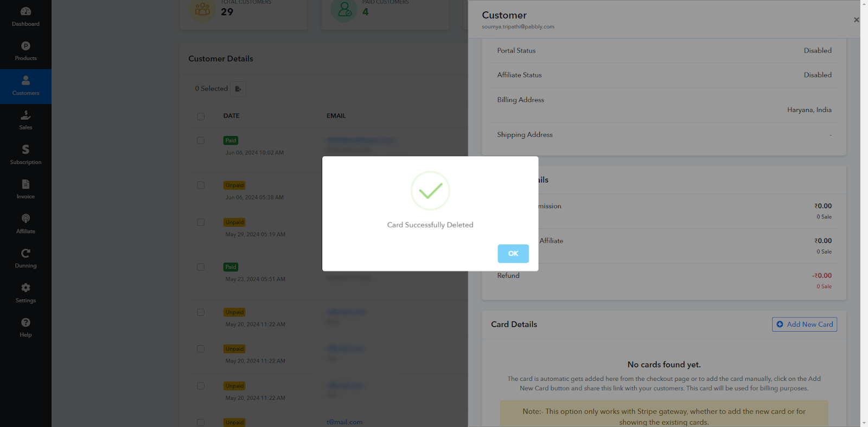Viewport: 868px width, 427px height.
Task: Click the Customers sidebar menu item
Action: tap(25, 86)
